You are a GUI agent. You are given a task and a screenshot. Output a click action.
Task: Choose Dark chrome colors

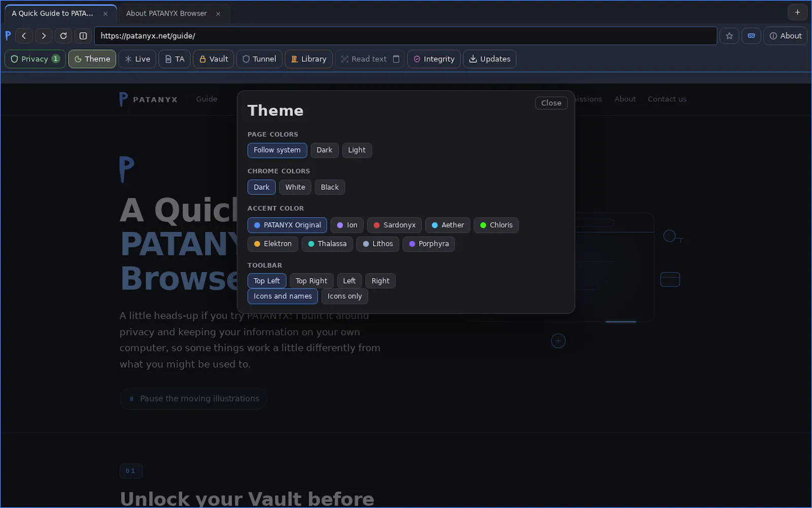tap(261, 187)
